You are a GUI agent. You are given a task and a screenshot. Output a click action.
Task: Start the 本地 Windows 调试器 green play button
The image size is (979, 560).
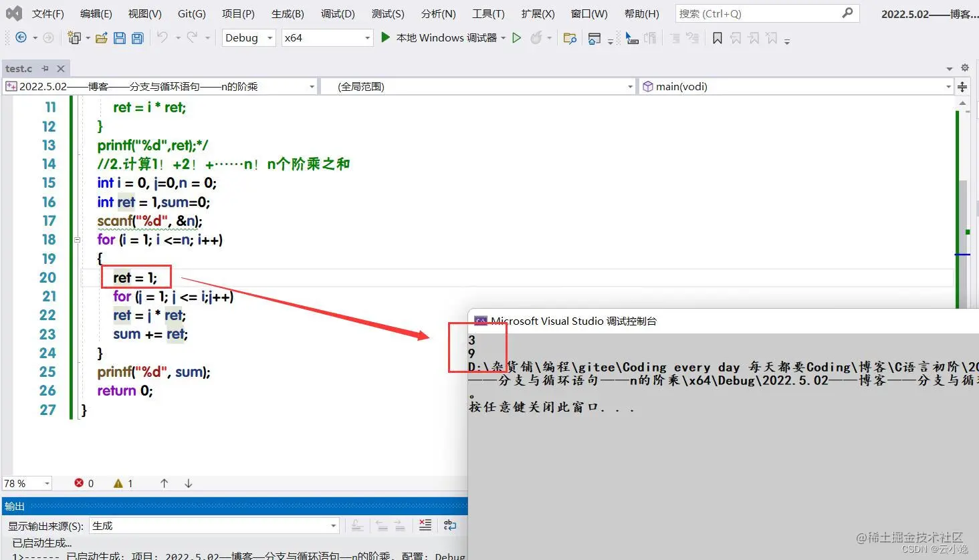pyautogui.click(x=385, y=37)
